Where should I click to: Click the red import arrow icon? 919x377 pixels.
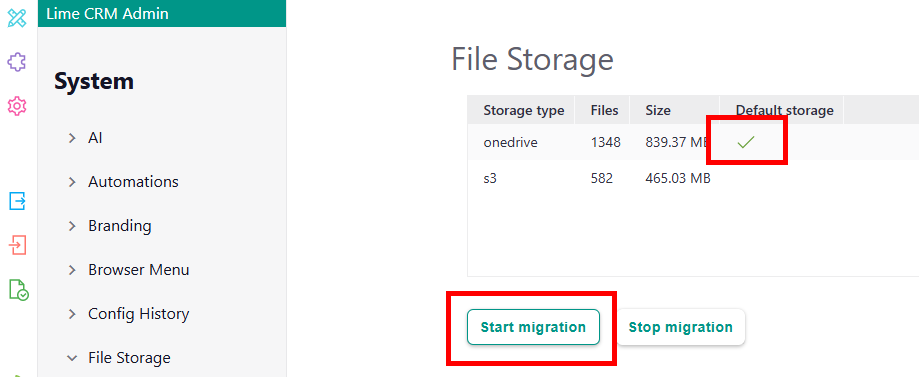pos(18,244)
